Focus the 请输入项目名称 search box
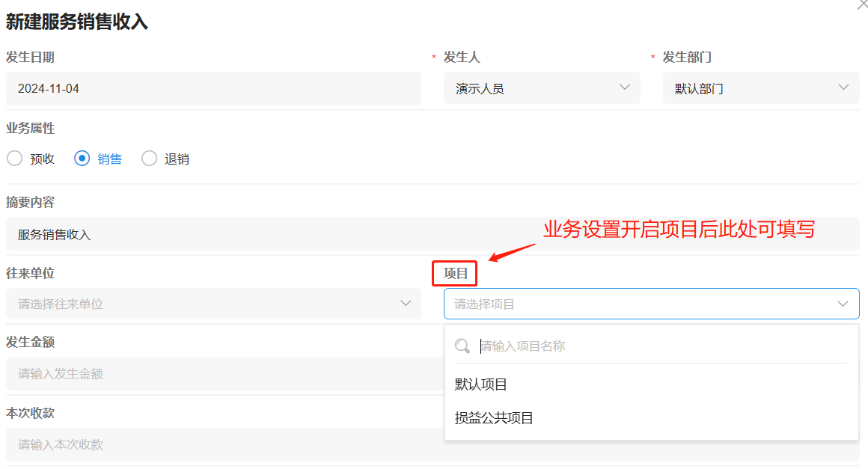Screen dimensions: 868x469 point(658,346)
